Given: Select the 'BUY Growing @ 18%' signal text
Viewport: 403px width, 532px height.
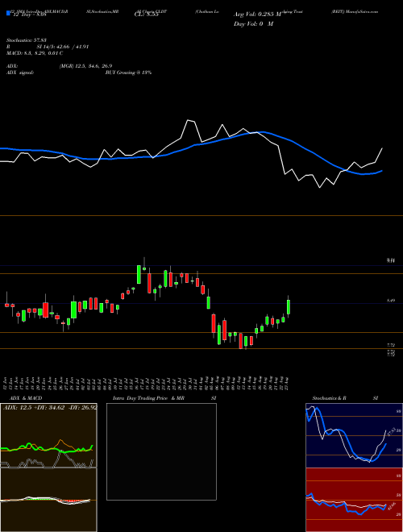Looking at the screenshot, I should 128,73.
